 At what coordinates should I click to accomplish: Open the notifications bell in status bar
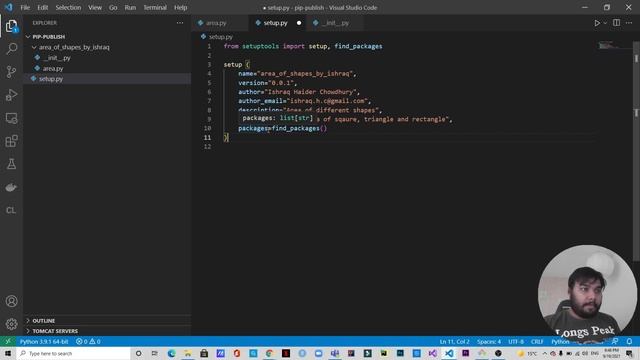click(x=629, y=341)
